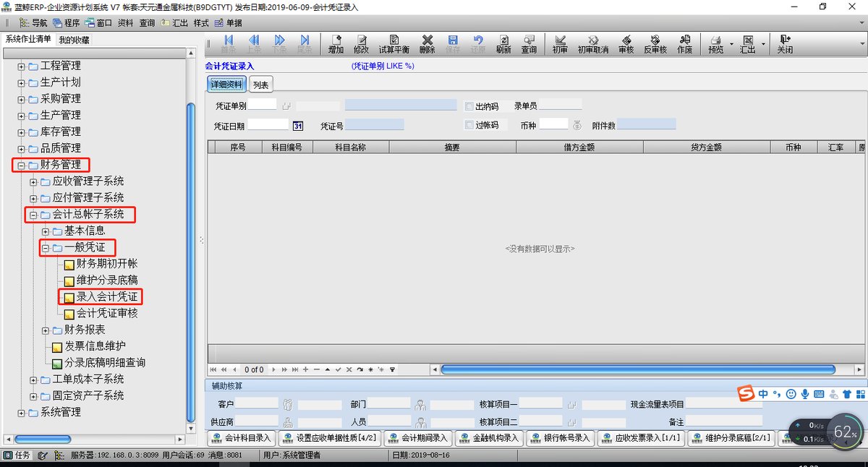Go to first record with 首条 icon
This screenshot has height=467, width=868.
pyautogui.click(x=229, y=44)
